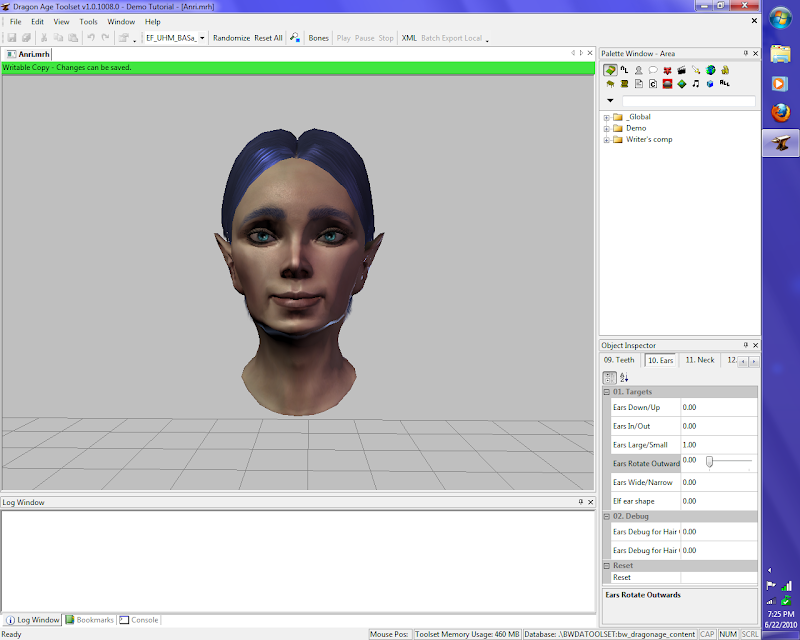Toggle Bones display in toolbar
This screenshot has height=640, width=800.
click(318, 38)
